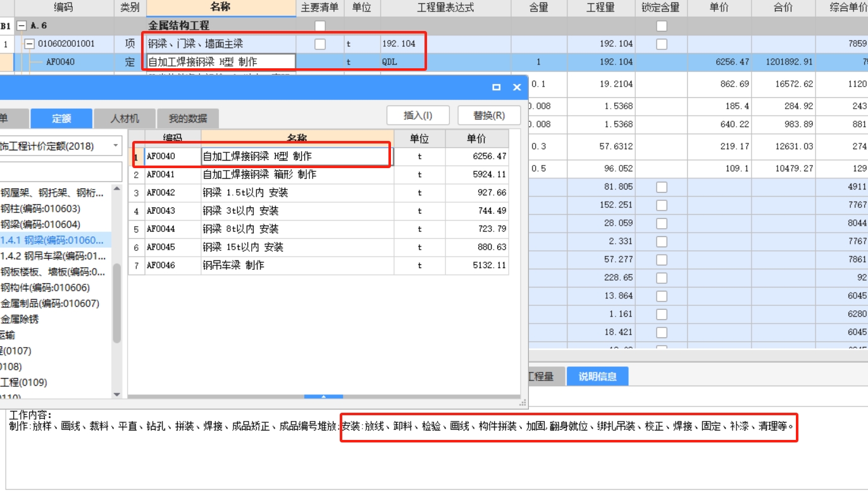Click main table 工程量表达式 column header

(445, 8)
